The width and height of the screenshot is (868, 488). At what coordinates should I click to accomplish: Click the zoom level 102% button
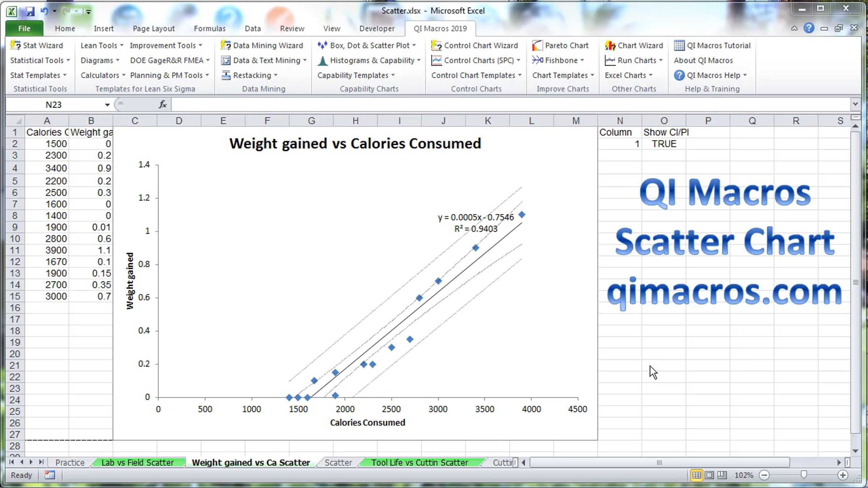[744, 475]
